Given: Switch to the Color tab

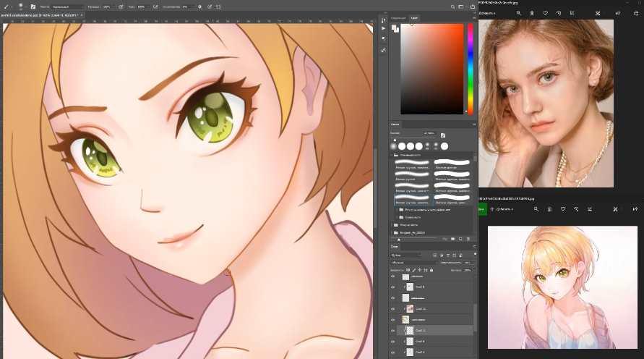Looking at the screenshot, I should [x=414, y=17].
